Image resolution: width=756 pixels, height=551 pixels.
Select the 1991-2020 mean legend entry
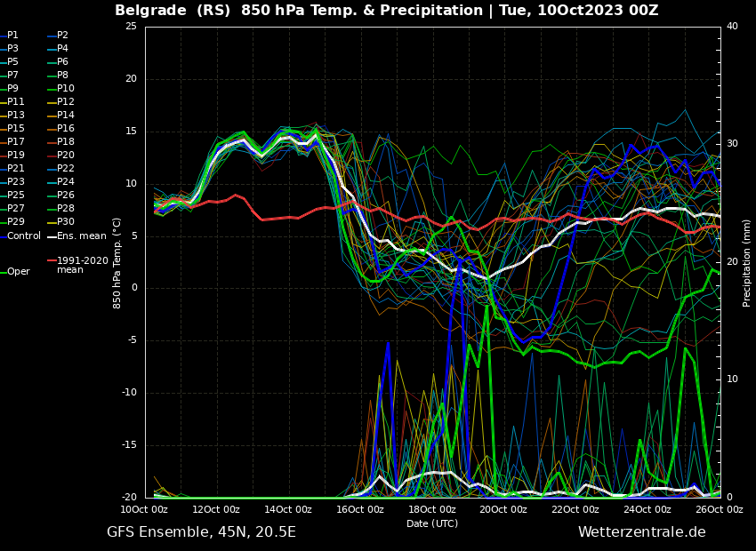[x=82, y=265]
